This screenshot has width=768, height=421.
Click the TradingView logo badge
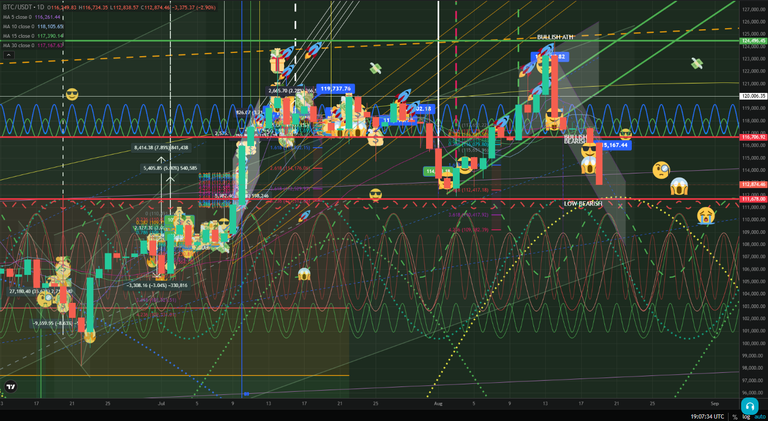tap(10, 387)
